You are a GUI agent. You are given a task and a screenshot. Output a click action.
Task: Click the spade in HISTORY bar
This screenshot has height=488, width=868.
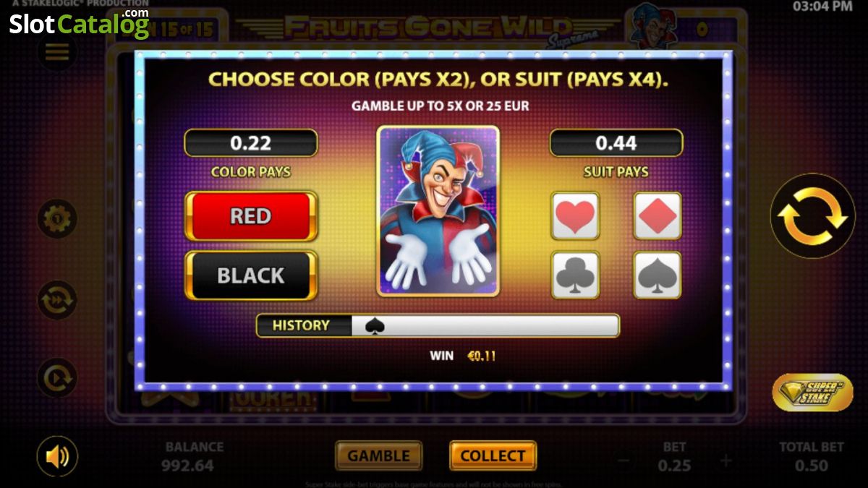(x=375, y=326)
